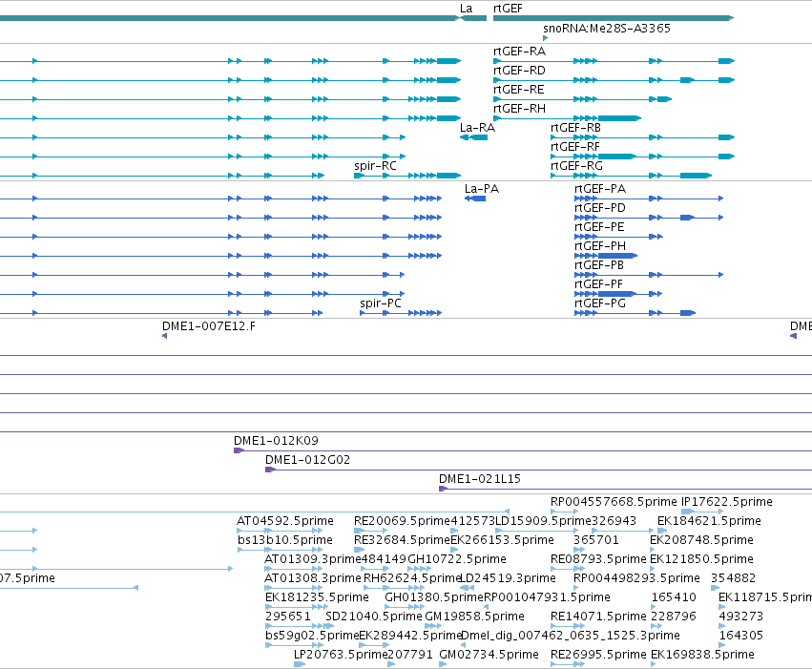The image size is (812, 669).
Task: Select the AT01309.3prime EST label
Action: click(313, 560)
